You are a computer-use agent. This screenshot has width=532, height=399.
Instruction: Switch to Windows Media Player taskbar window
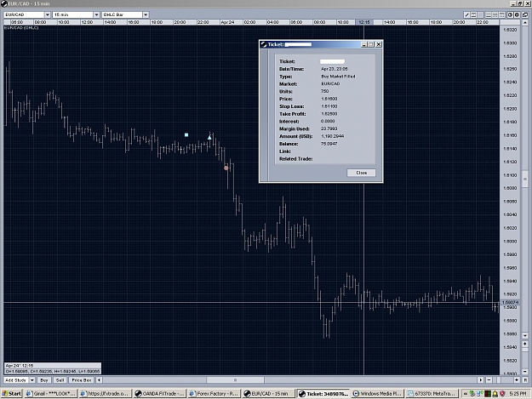377,394
